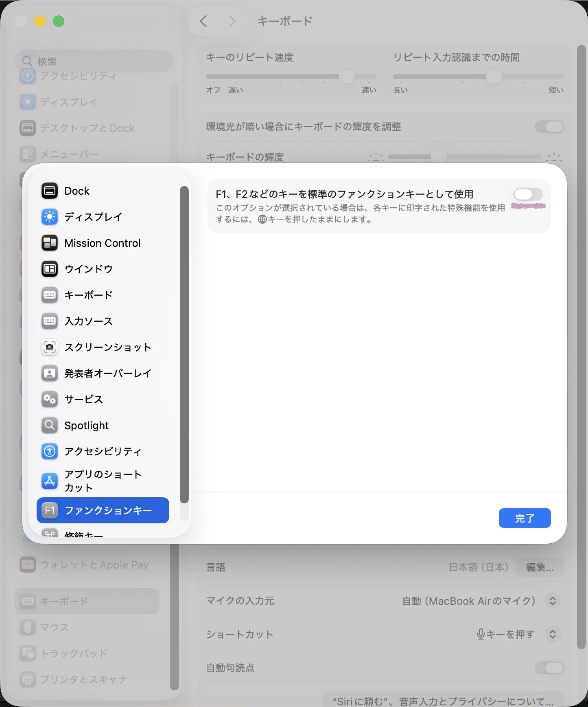Click the Mission Control icon

(50, 243)
